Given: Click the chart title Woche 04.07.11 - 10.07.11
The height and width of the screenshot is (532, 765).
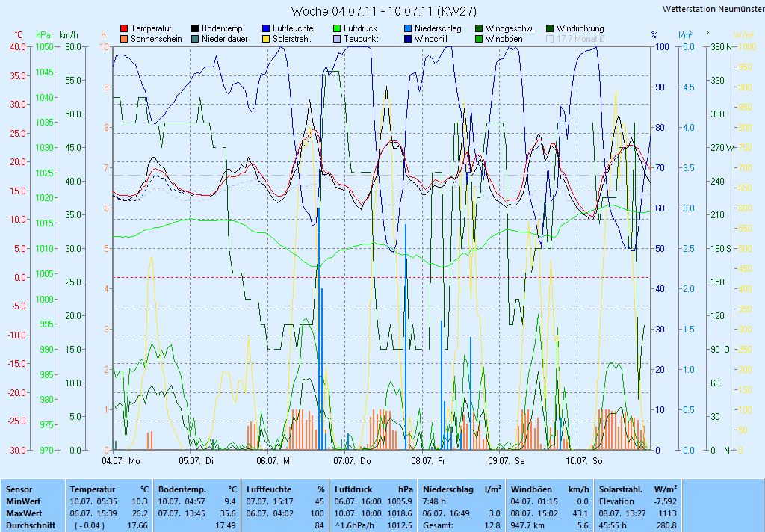Looking at the screenshot, I should click(382, 11).
